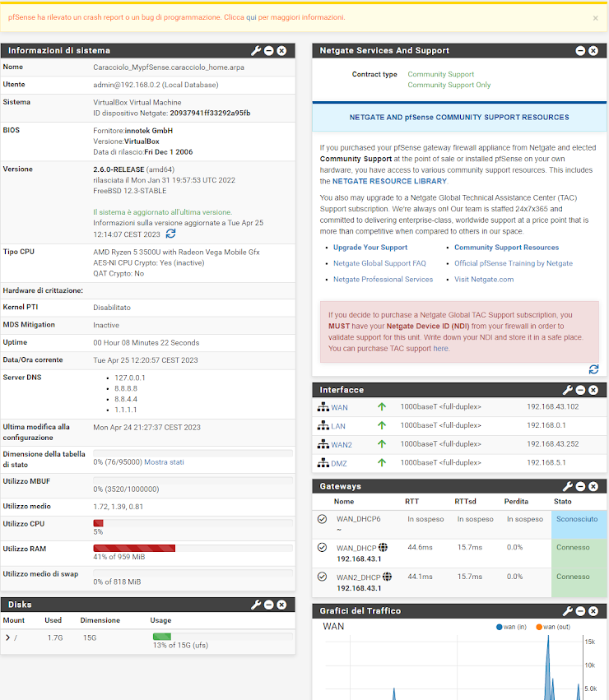Viewport: 609px width, 700px height.
Task: Toggle the wan (in) legend series
Action: [512, 628]
